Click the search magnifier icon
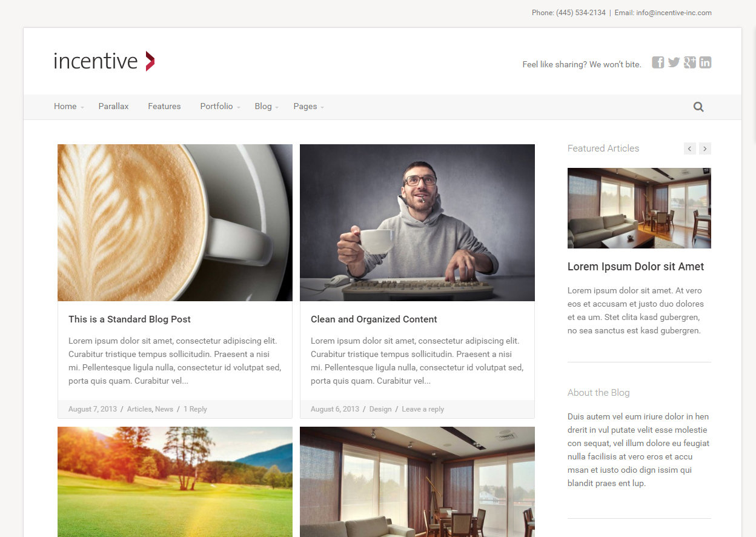 pos(698,107)
